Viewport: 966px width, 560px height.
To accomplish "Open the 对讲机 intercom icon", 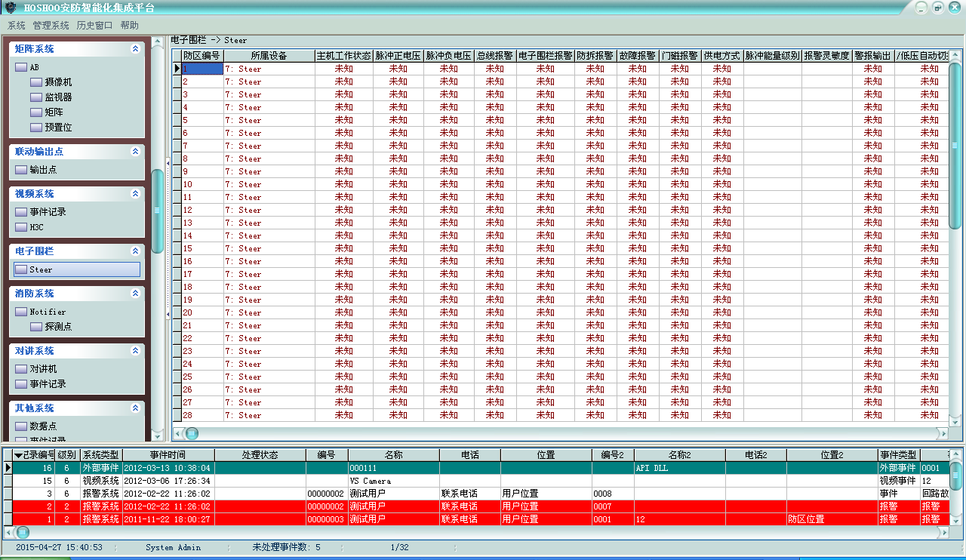I will click(x=21, y=369).
